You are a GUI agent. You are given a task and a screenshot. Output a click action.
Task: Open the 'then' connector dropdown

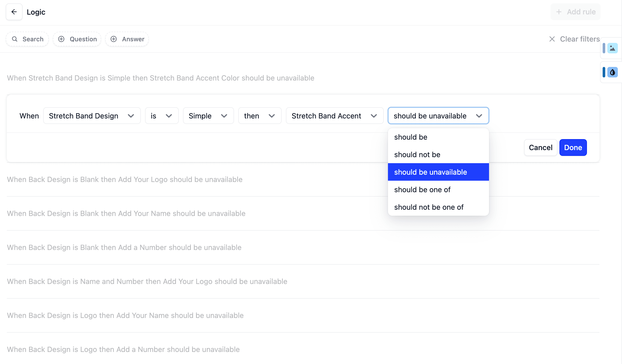click(259, 116)
